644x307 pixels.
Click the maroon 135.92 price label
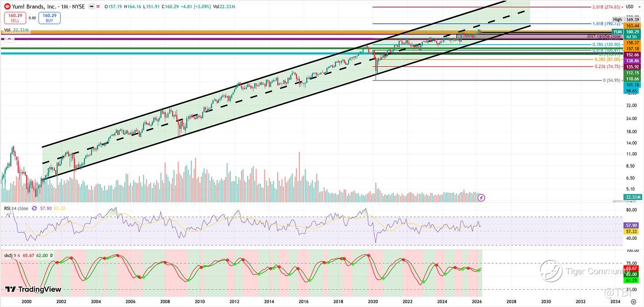point(632,66)
